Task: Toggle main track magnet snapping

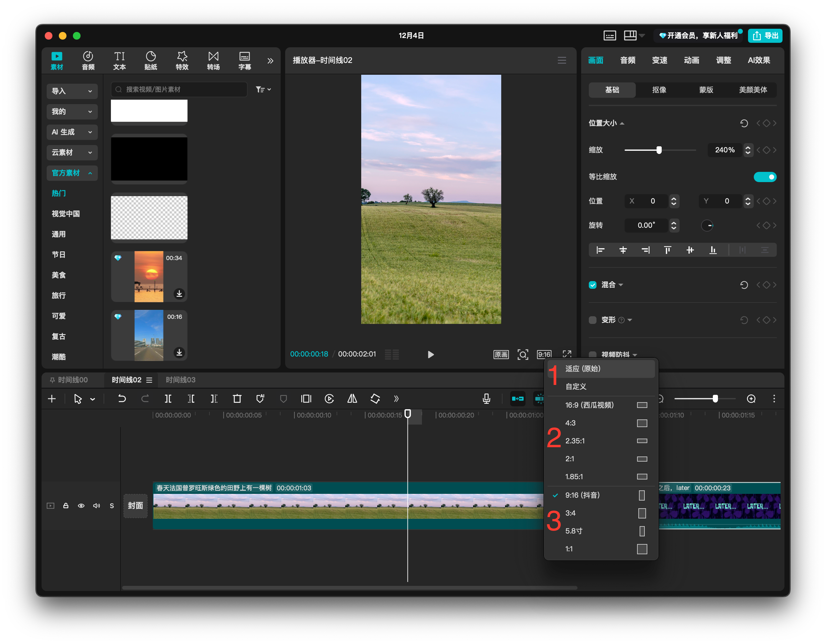Action: click(x=518, y=399)
